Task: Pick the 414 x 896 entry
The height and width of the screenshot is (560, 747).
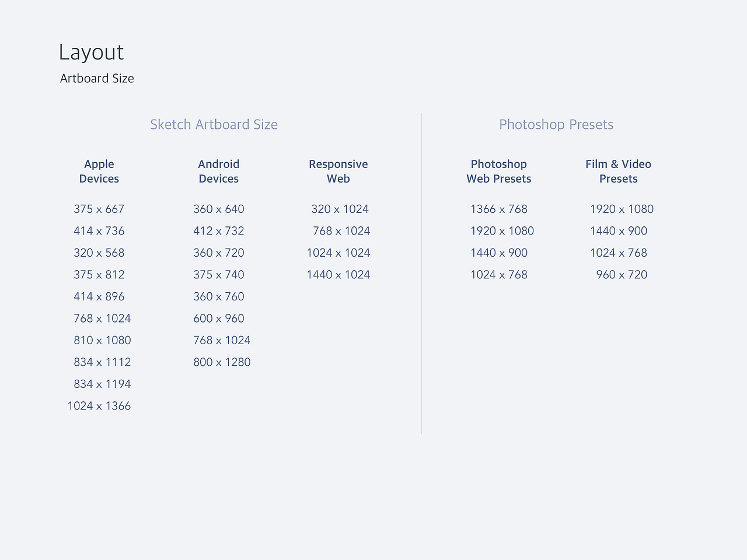Action: click(99, 296)
